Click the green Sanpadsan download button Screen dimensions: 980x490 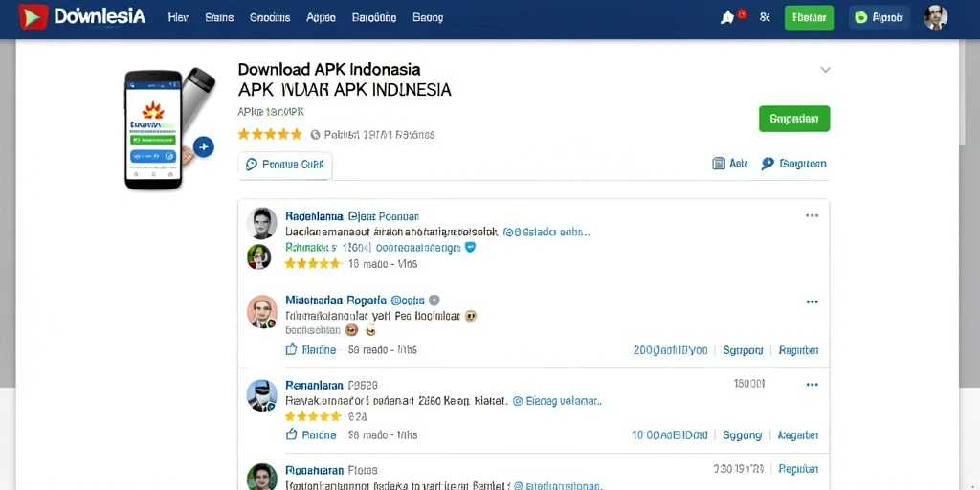click(794, 119)
